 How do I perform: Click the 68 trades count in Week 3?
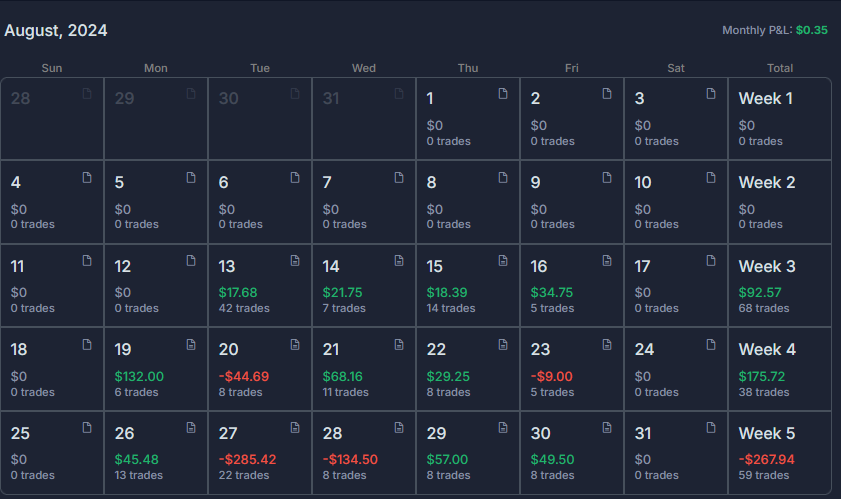(x=764, y=309)
